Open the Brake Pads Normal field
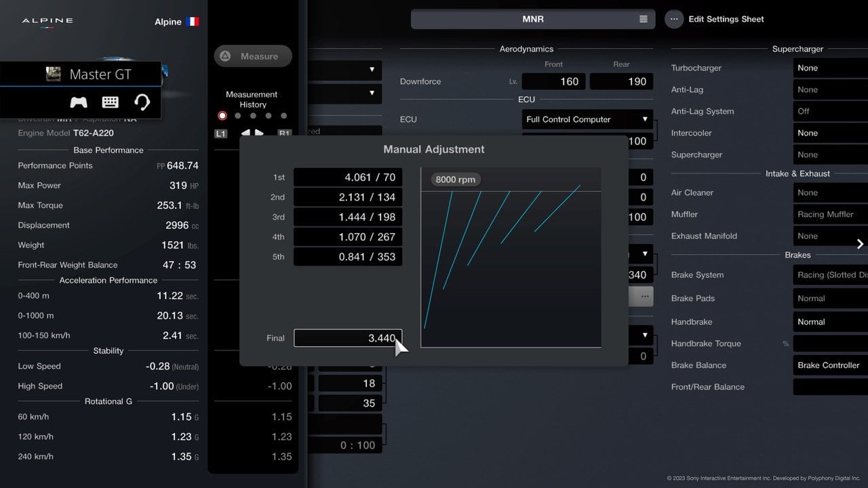 click(830, 298)
